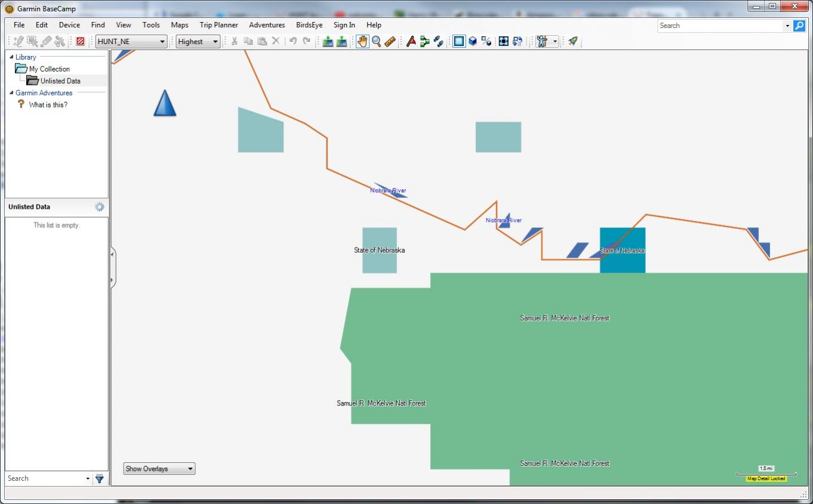Open the HUNT_NE map product dropdown

pyautogui.click(x=131, y=42)
